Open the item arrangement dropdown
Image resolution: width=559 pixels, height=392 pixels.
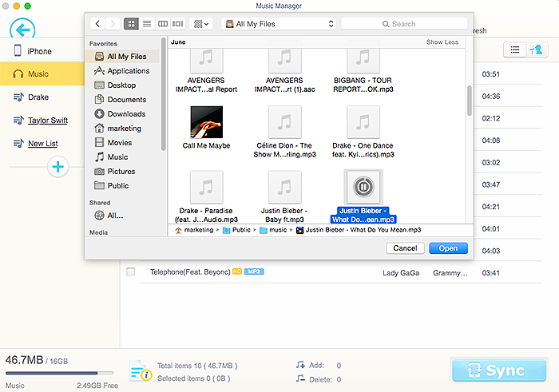click(201, 24)
